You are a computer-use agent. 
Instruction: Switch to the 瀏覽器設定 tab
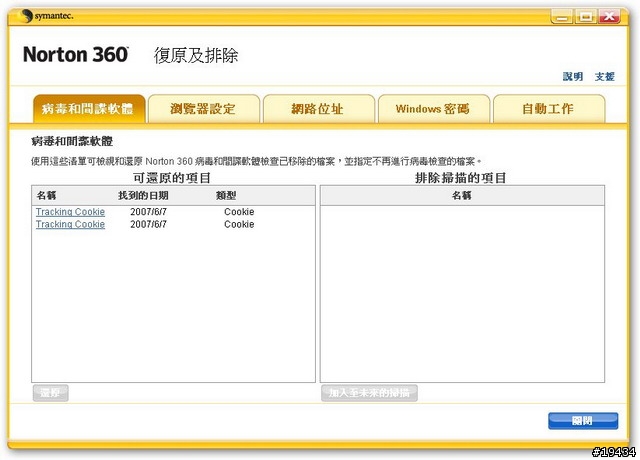203,109
